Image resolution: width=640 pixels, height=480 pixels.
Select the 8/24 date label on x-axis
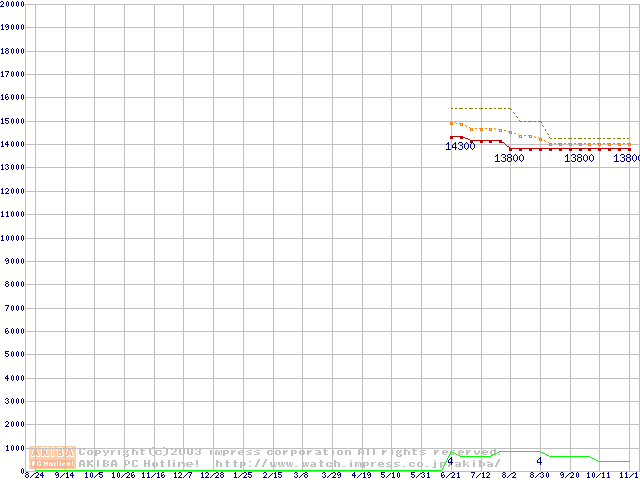[x=34, y=475]
